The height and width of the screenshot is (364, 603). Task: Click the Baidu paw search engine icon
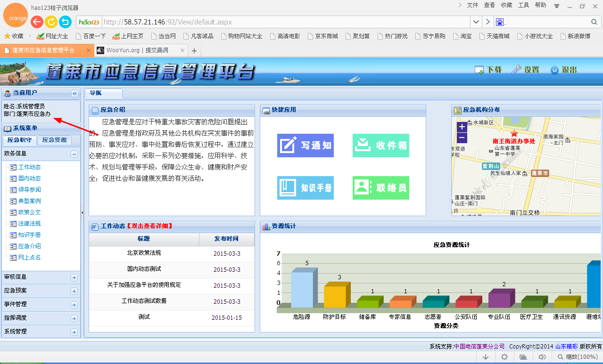(x=500, y=22)
